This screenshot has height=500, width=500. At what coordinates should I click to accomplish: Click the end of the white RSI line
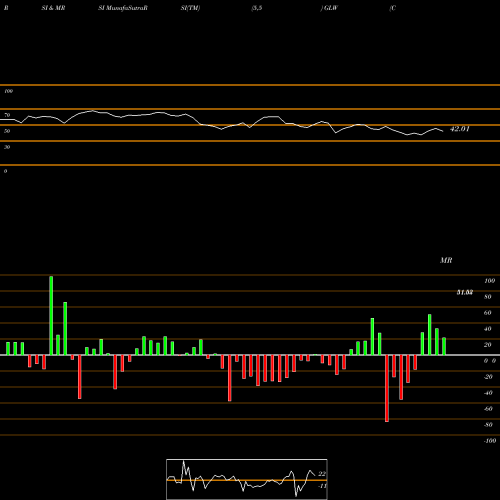point(443,131)
